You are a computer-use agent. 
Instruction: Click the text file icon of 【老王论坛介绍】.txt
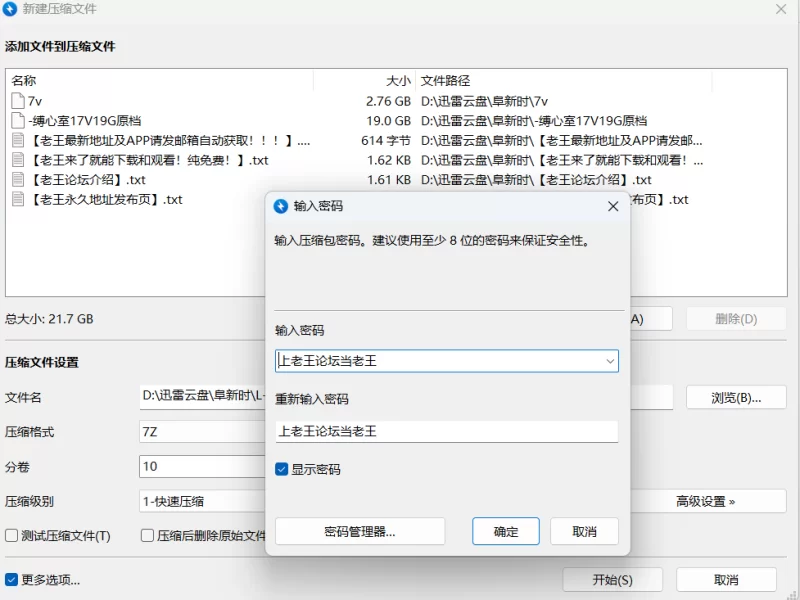coord(18,180)
